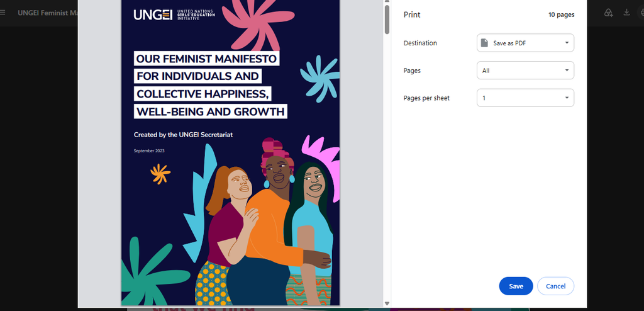The height and width of the screenshot is (311, 644).
Task: Click the preview scroll down arrow
Action: coord(387,303)
